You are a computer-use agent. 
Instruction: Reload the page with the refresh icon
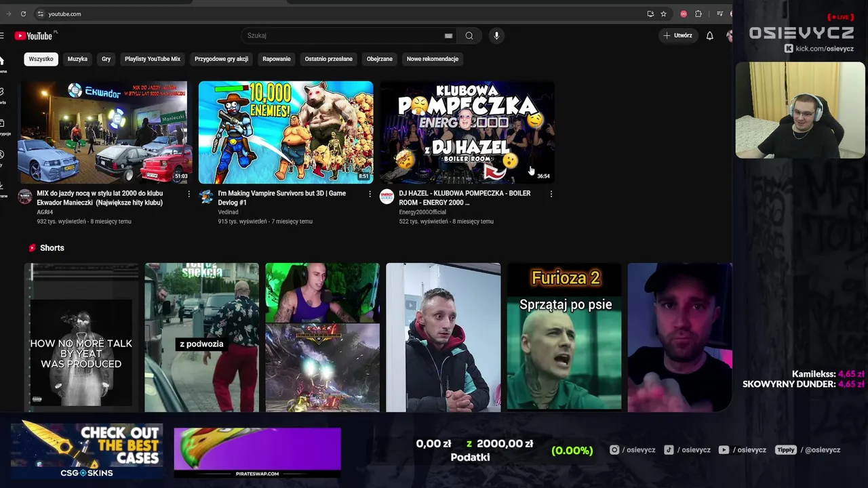tap(23, 14)
